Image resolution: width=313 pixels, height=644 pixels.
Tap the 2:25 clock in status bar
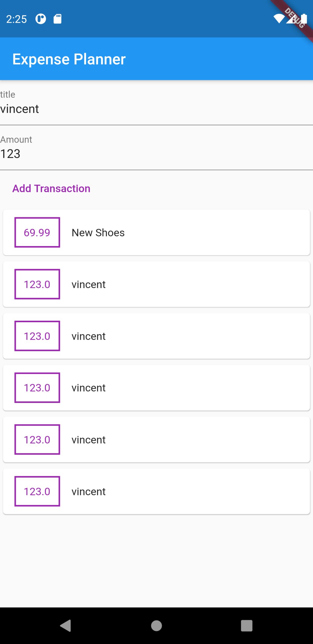16,19
